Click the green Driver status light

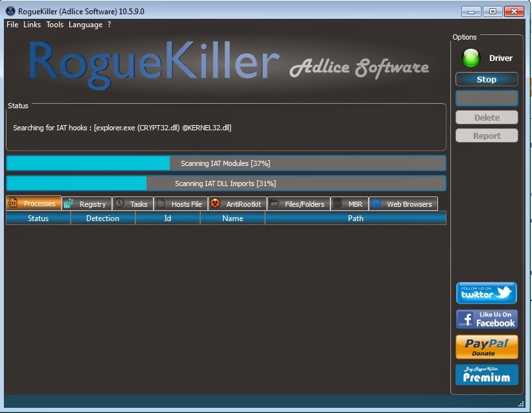coord(471,58)
